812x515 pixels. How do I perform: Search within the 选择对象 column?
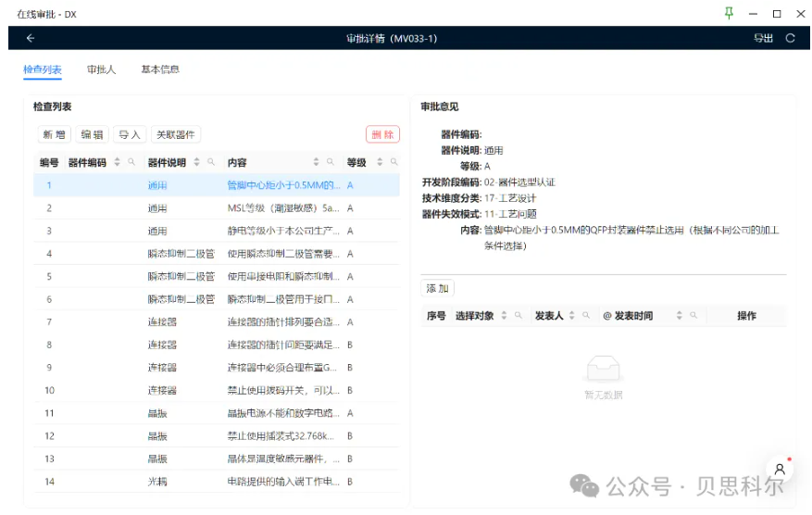[518, 316]
